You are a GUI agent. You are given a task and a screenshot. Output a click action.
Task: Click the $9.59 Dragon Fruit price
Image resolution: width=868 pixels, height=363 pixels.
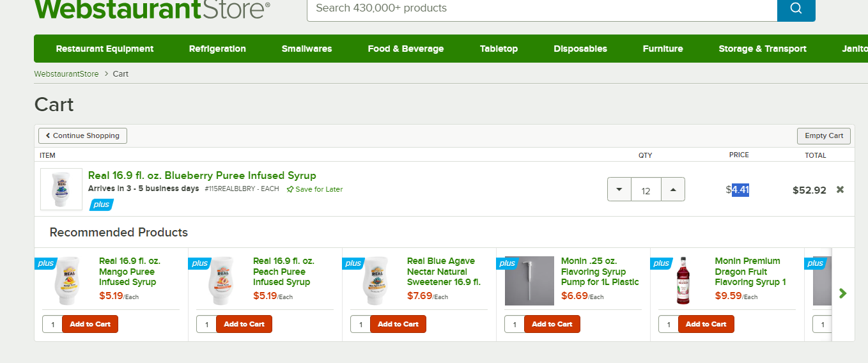(728, 296)
